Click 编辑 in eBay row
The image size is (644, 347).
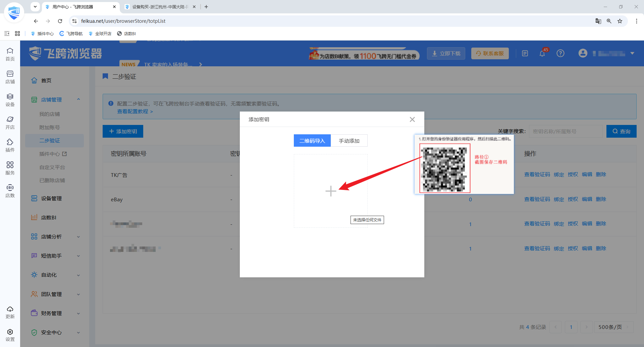(587, 199)
